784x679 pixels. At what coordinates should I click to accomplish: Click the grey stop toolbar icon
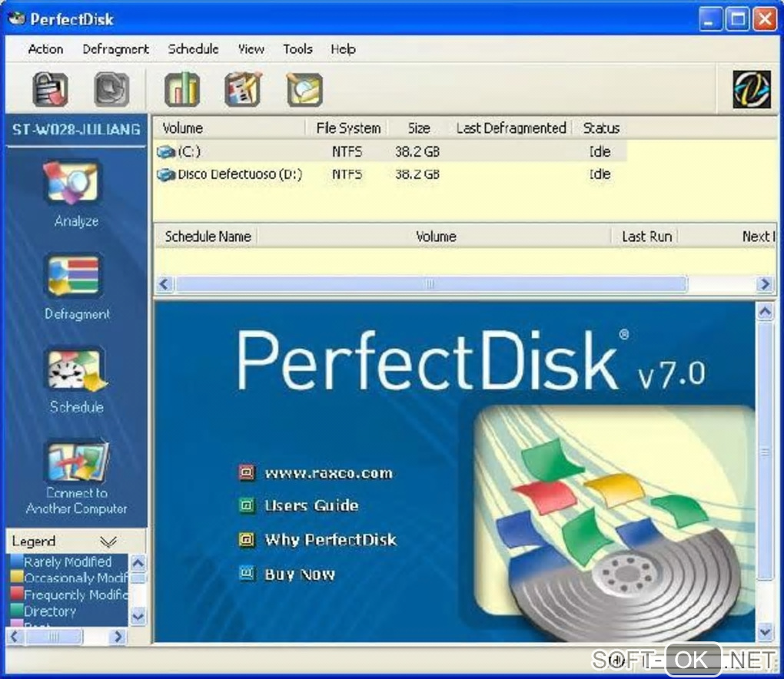pyautogui.click(x=111, y=89)
